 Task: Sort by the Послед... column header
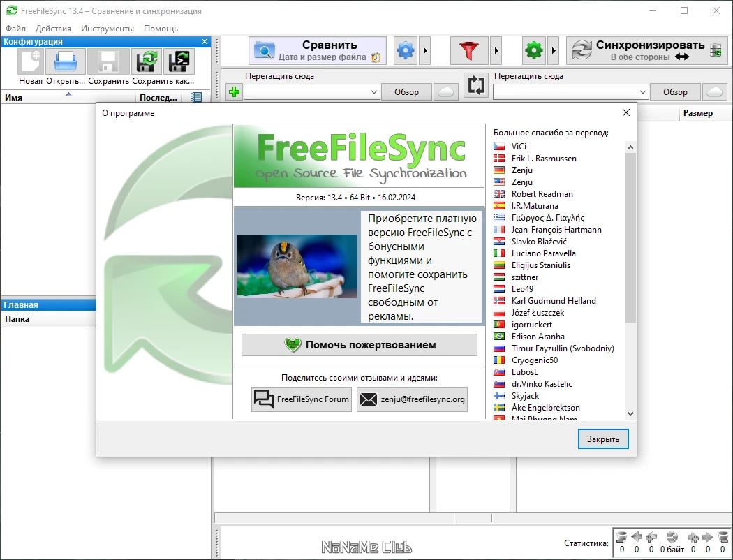coord(158,97)
